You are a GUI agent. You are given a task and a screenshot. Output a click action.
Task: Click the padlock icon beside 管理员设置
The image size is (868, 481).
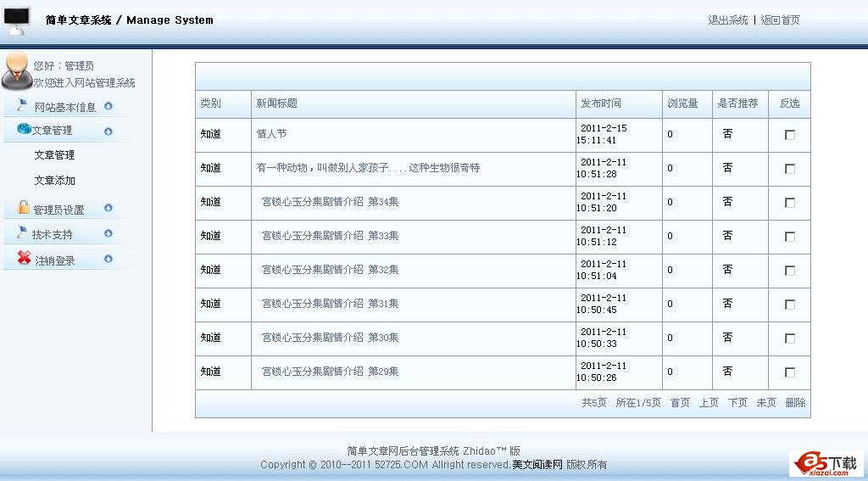coord(23,207)
